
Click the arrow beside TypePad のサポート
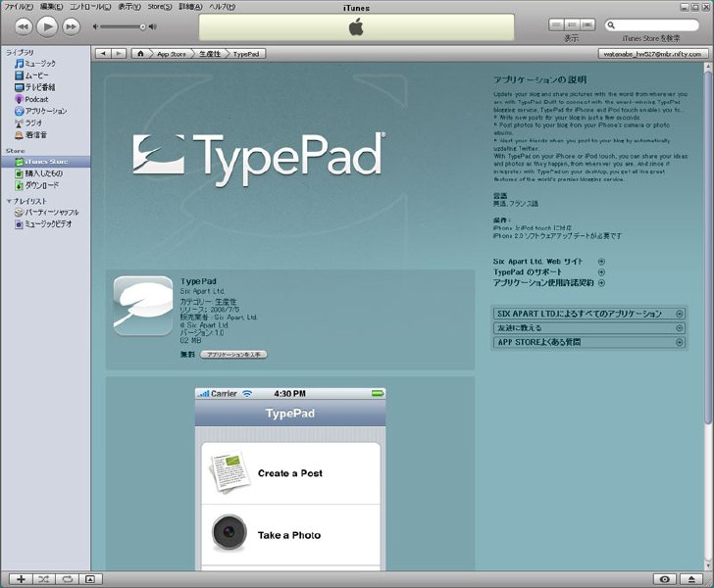[601, 272]
